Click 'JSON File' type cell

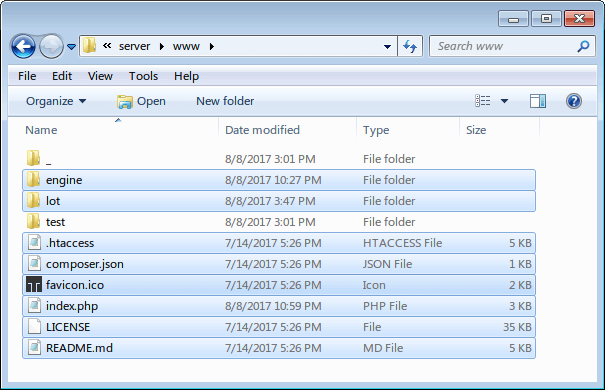pyautogui.click(x=387, y=264)
